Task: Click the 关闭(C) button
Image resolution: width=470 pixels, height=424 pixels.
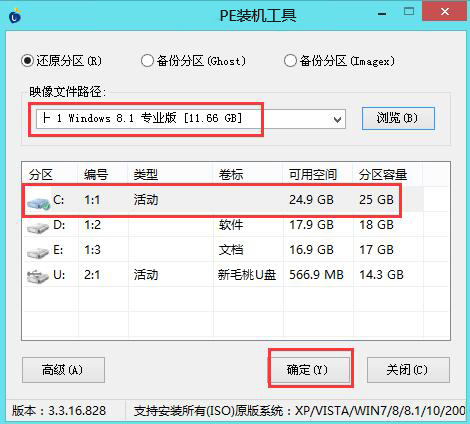Action: click(408, 370)
